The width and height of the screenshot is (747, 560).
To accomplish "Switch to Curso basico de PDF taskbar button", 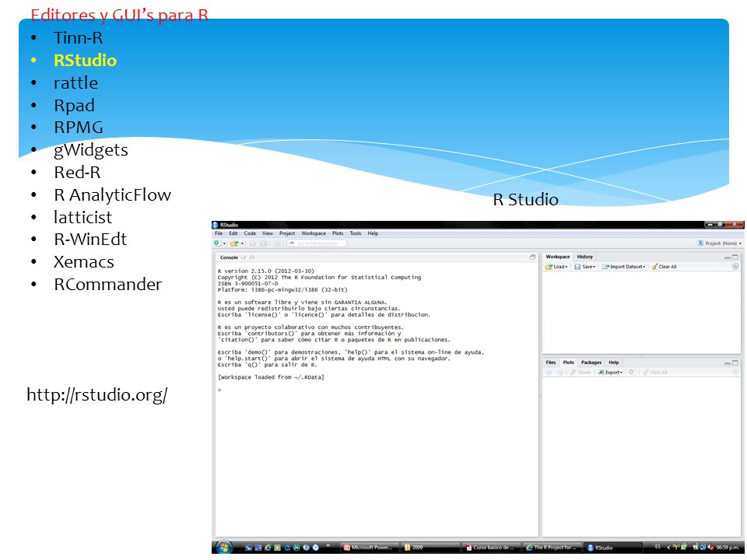I will pos(490,548).
